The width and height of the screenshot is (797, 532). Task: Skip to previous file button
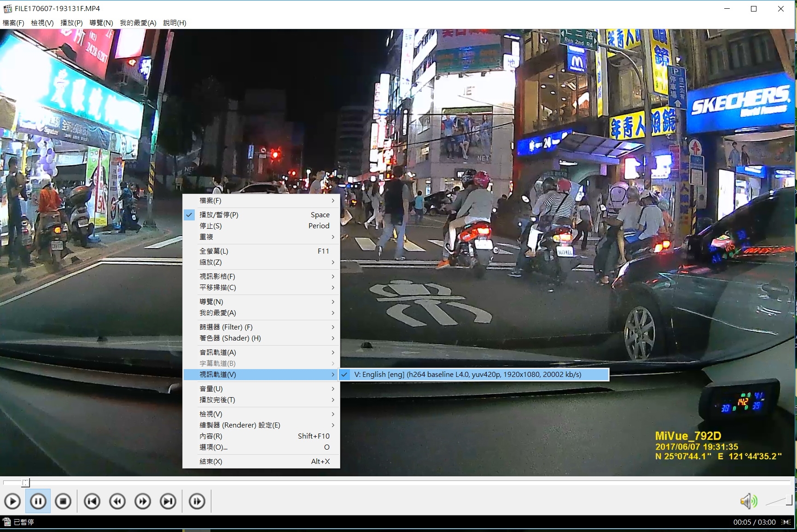pyautogui.click(x=92, y=501)
